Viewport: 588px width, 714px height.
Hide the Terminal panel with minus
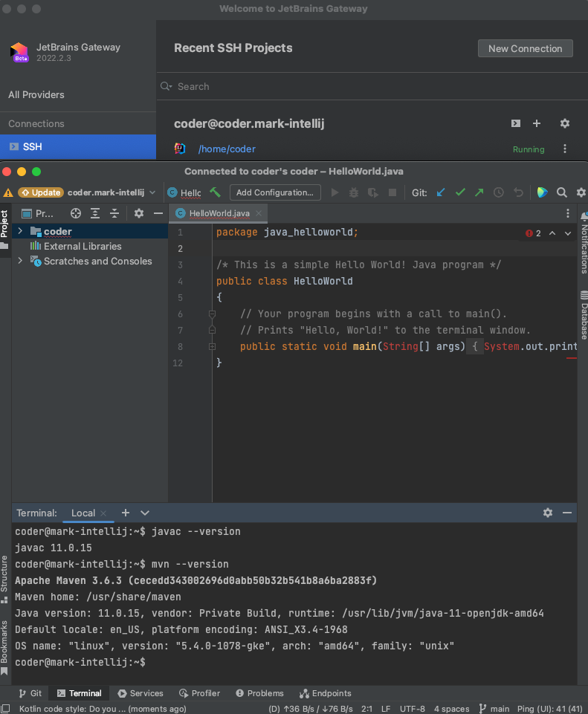pyautogui.click(x=567, y=513)
